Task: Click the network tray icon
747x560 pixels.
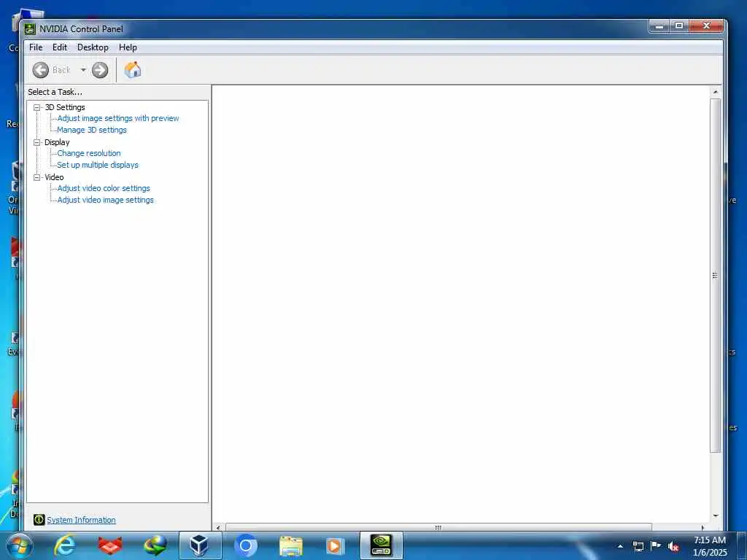Action: [638, 546]
